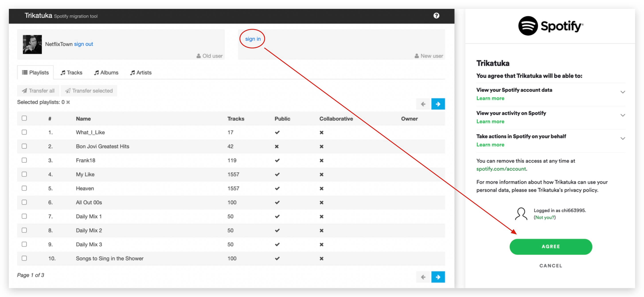Click the Spotify logo
The width and height of the screenshot is (644, 297).
(550, 26)
